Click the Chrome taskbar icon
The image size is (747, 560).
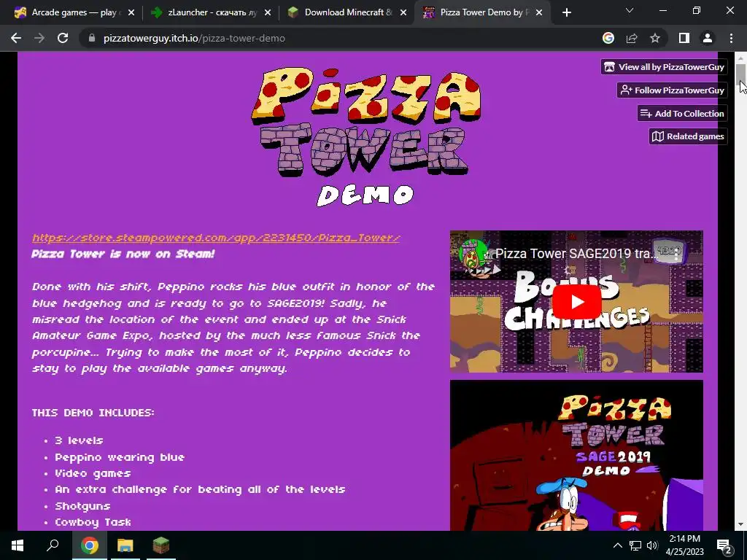coord(89,545)
